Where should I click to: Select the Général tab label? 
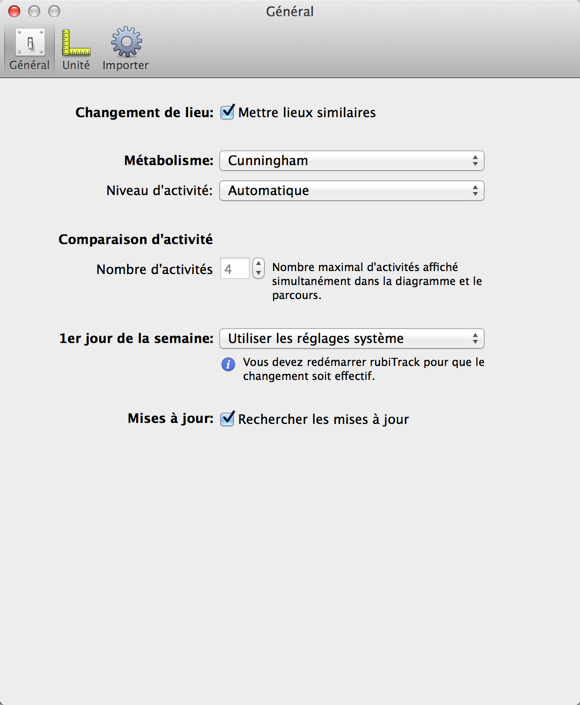30,65
